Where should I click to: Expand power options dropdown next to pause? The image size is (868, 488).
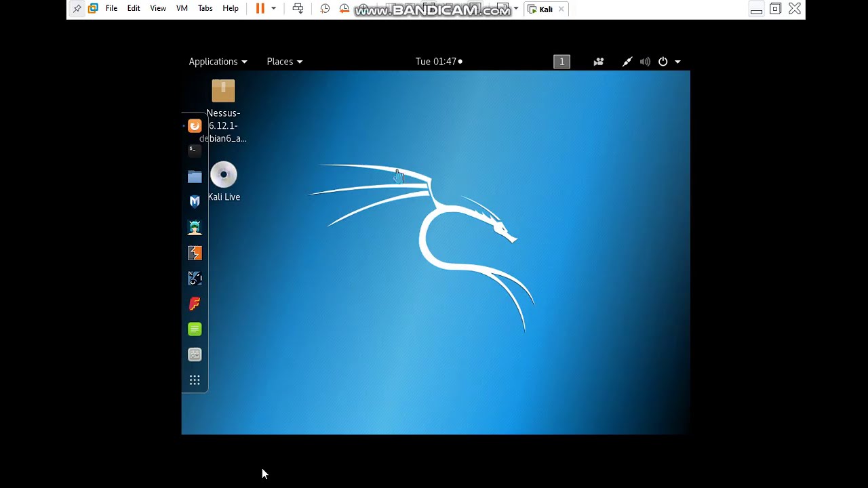pyautogui.click(x=273, y=9)
